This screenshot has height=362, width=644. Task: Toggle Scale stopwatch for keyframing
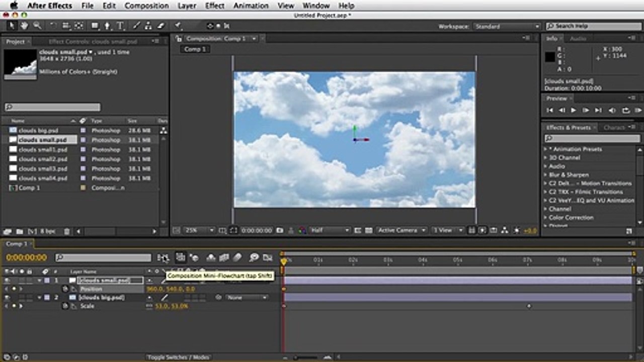(x=65, y=306)
